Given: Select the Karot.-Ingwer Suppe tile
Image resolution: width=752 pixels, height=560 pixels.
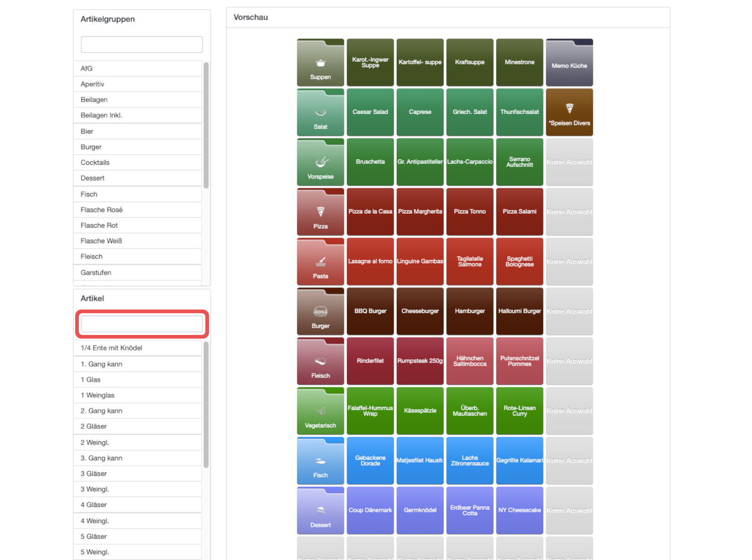Looking at the screenshot, I should (x=370, y=62).
